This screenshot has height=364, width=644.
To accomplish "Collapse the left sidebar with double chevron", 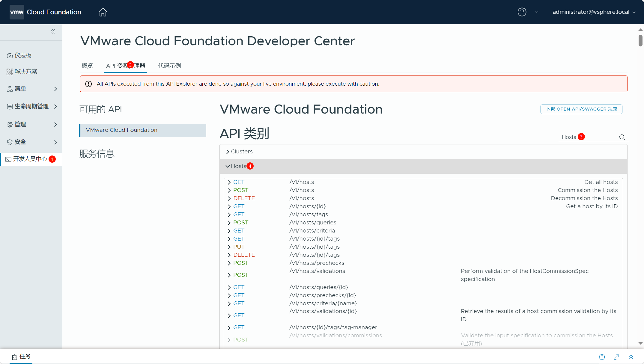I will coord(53,31).
